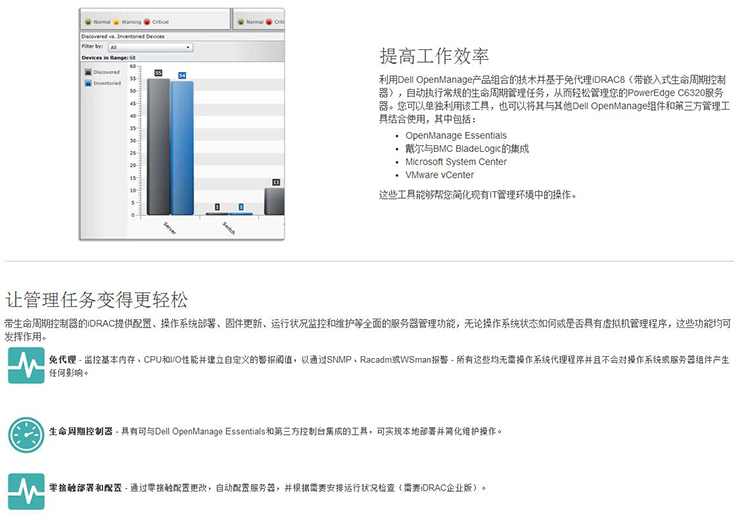The image size is (750, 531).
Task: Click the green Normal icon in second panel
Action: tap(241, 20)
